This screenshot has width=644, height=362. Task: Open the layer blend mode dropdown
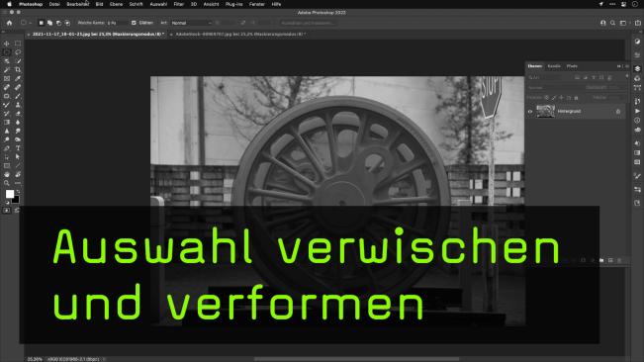(554, 87)
